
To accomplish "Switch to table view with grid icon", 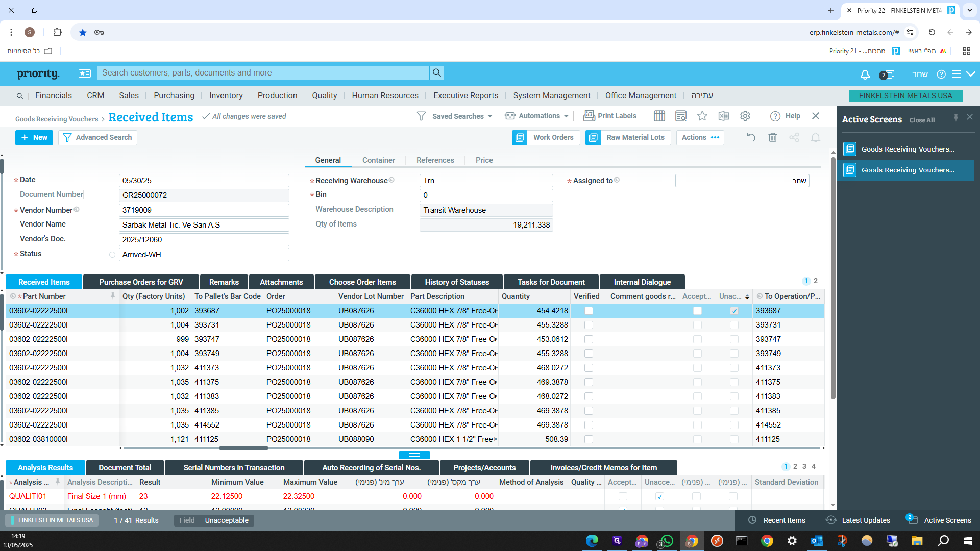I will pos(659,116).
